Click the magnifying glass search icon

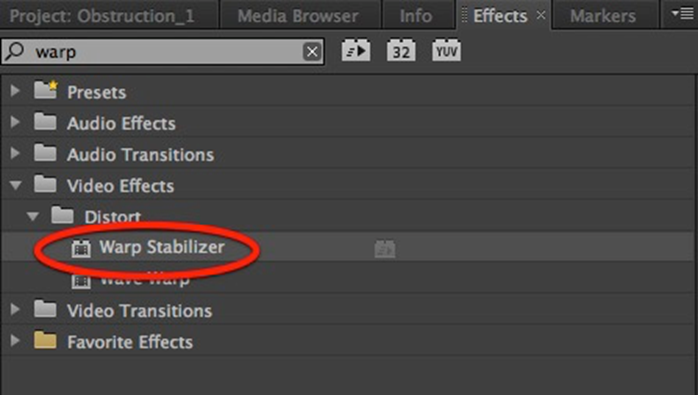tap(15, 51)
